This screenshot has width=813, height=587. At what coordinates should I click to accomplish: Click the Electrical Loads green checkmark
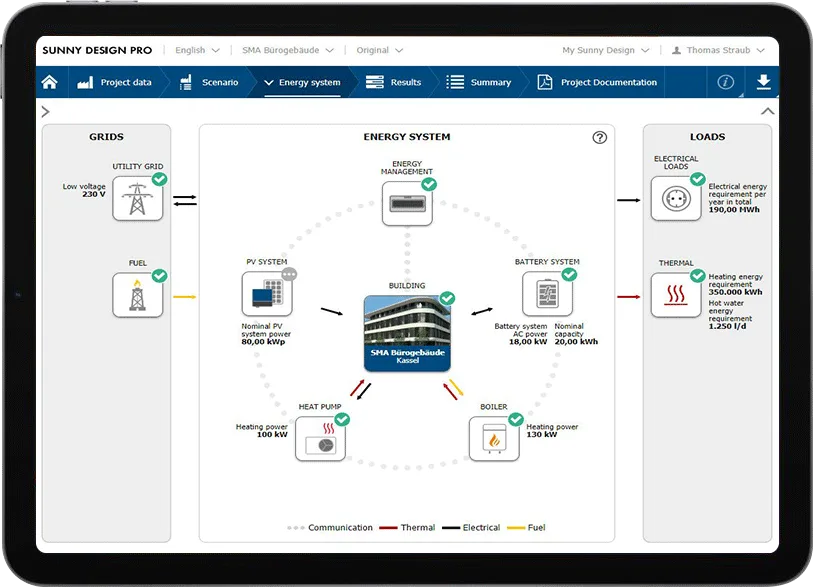click(x=698, y=179)
